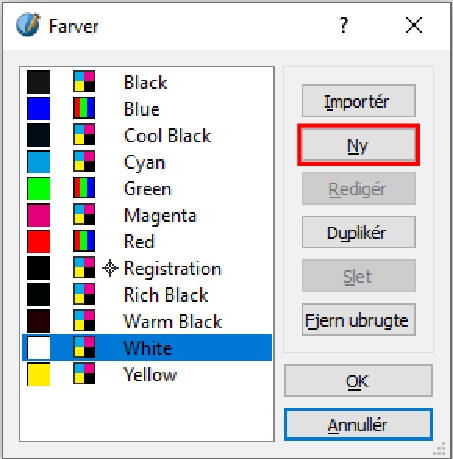Click the RGB icon in the Red row

(x=84, y=241)
